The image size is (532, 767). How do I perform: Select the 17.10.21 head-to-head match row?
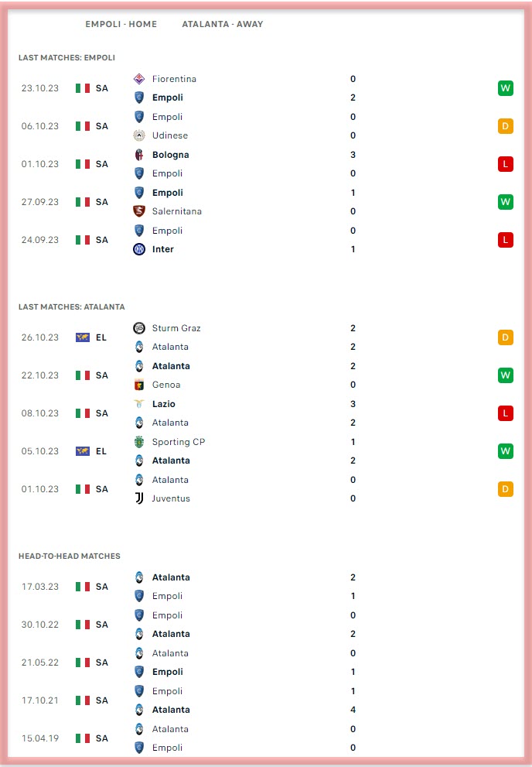pyautogui.click(x=266, y=700)
